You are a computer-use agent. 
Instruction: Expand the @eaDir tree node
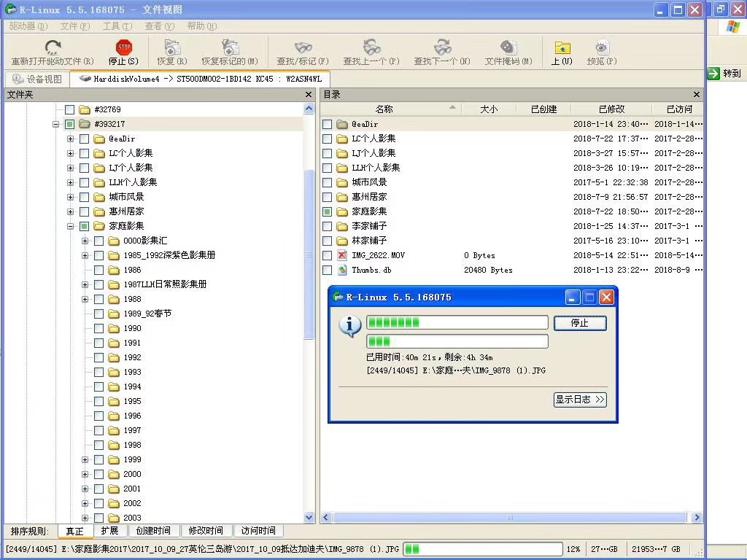pyautogui.click(x=71, y=139)
